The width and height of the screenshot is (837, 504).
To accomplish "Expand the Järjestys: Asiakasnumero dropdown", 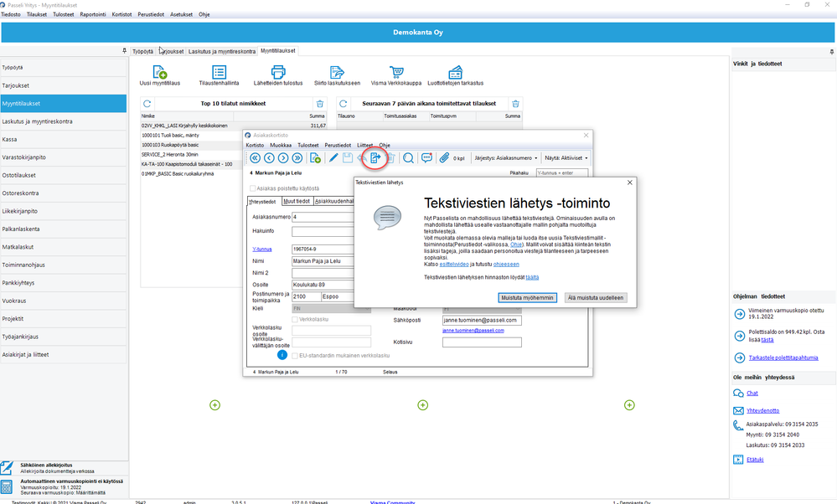I will (505, 158).
